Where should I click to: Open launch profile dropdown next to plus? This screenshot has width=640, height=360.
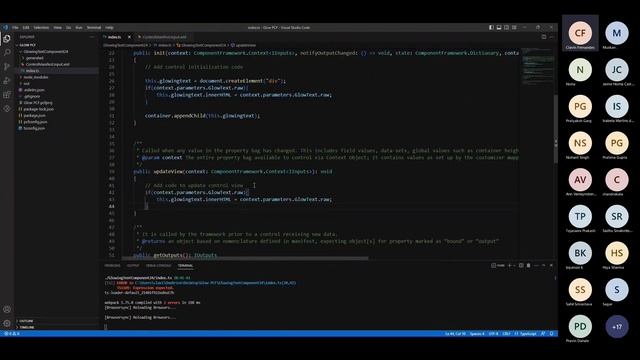click(514, 265)
